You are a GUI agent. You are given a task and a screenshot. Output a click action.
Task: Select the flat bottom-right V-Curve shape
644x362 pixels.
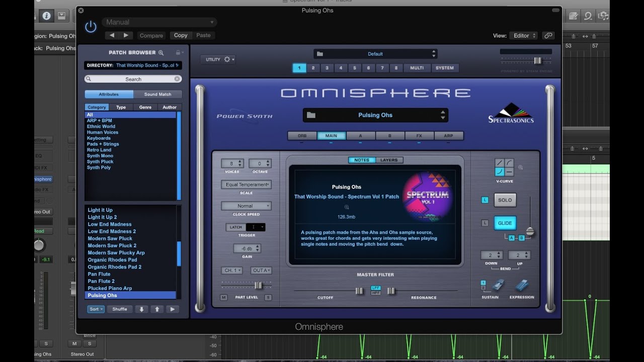(x=509, y=172)
